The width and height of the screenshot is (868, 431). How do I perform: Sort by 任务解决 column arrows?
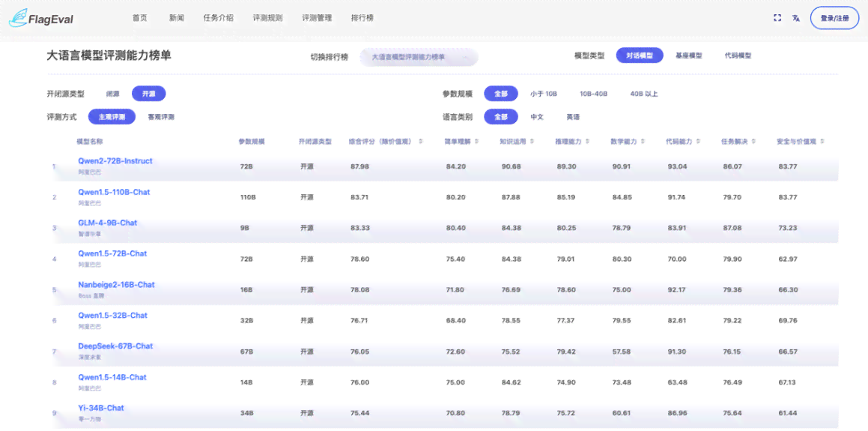coord(754,142)
